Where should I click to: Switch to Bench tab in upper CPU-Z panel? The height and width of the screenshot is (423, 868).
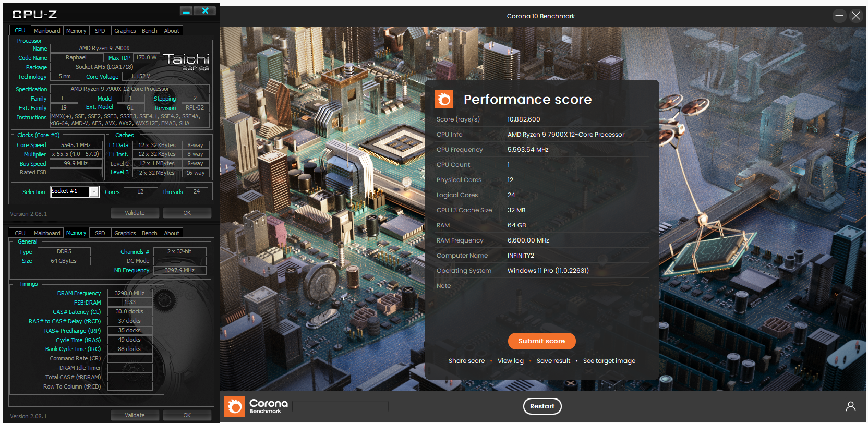tap(150, 31)
